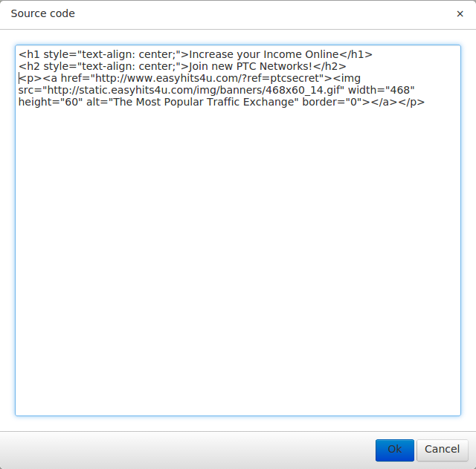Click the easyhits4u.com href URL text
This screenshot has height=469, width=476.
tap(207, 78)
